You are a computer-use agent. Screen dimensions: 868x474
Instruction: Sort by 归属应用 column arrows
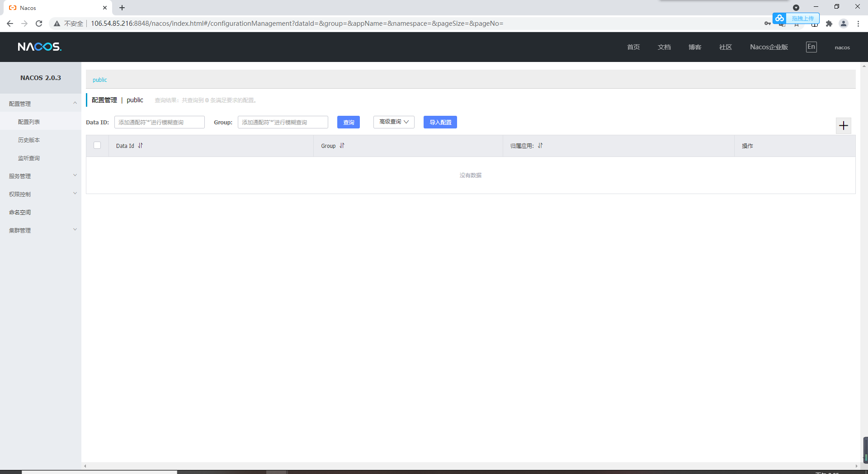point(540,146)
